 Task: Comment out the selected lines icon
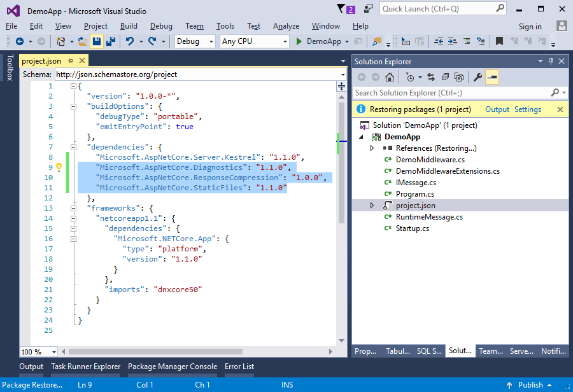pyautogui.click(x=467, y=41)
